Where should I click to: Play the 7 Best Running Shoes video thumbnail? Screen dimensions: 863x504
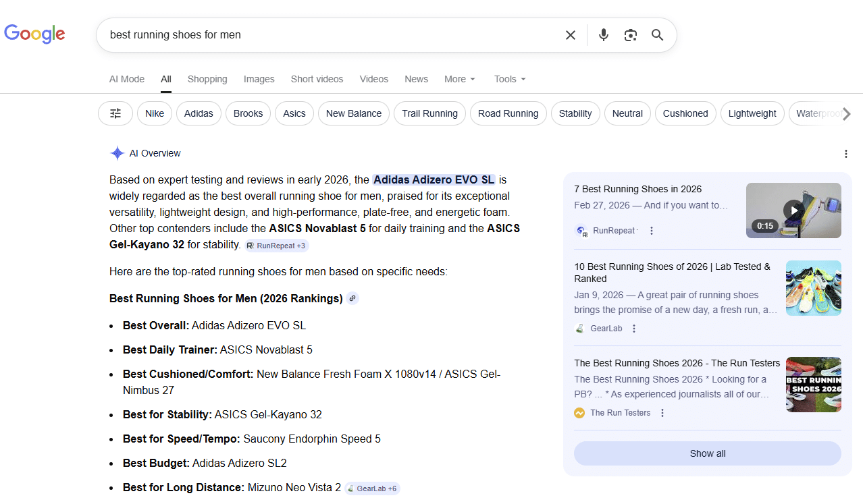793,210
